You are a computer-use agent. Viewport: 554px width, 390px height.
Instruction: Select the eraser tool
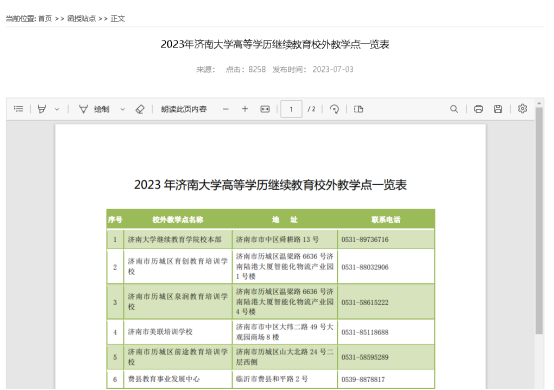pos(140,109)
